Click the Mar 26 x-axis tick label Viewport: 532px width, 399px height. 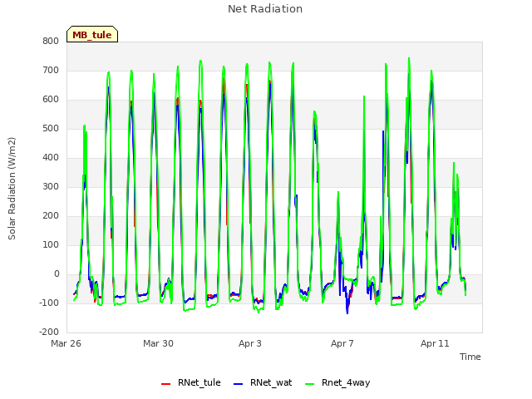pyautogui.click(x=66, y=343)
